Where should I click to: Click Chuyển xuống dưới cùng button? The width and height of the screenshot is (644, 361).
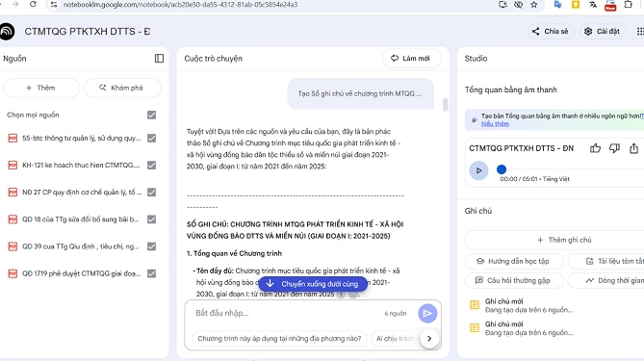point(313,284)
